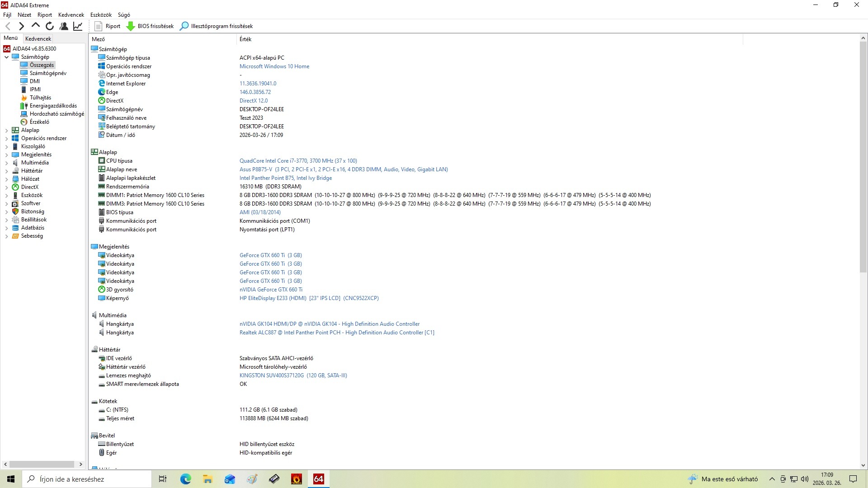The height and width of the screenshot is (488, 868).
Task: Collapse the Számítógép tree node
Action: click(6, 57)
